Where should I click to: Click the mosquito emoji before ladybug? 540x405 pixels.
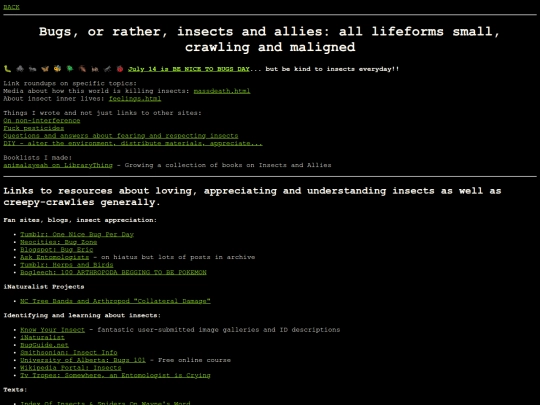click(x=107, y=69)
